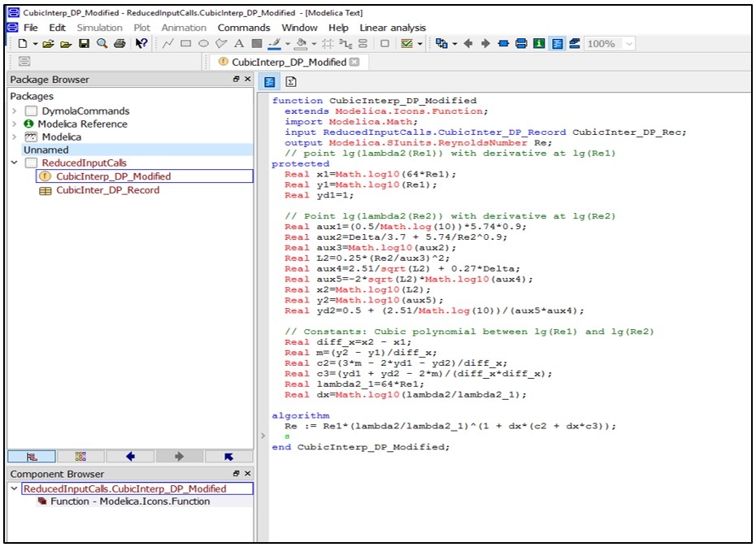The width and height of the screenshot is (756, 547).
Task: Open the Commands menu
Action: tap(244, 28)
